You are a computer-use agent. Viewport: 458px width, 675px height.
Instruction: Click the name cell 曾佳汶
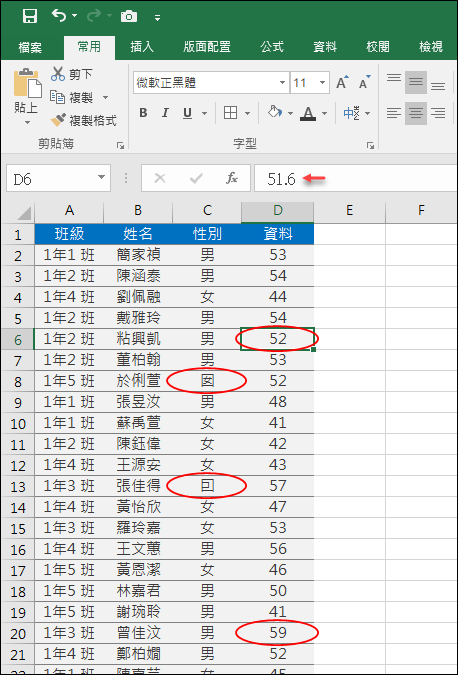(x=138, y=633)
